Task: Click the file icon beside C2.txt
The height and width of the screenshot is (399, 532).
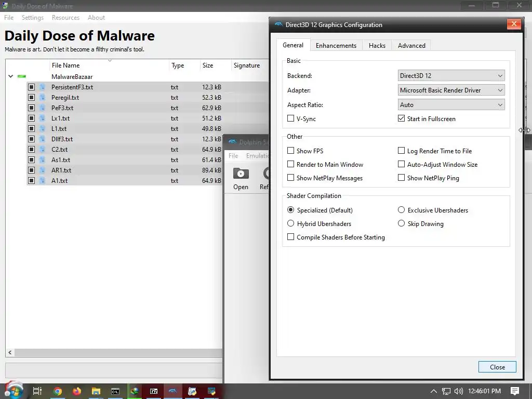Action: (x=42, y=149)
